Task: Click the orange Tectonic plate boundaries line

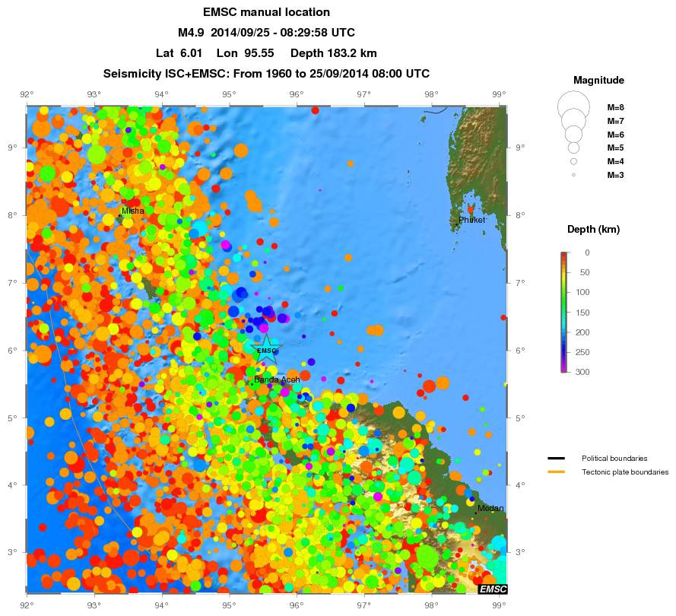Action: pyautogui.click(x=556, y=472)
